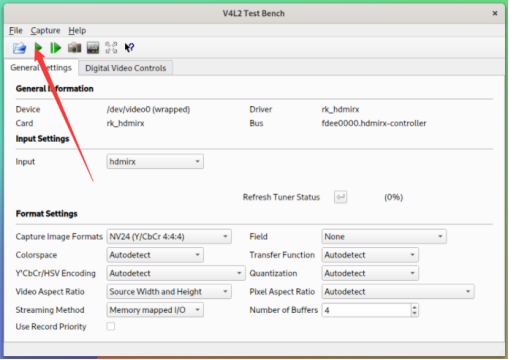Open the Help menu
This screenshot has height=360, width=509.
click(x=77, y=31)
